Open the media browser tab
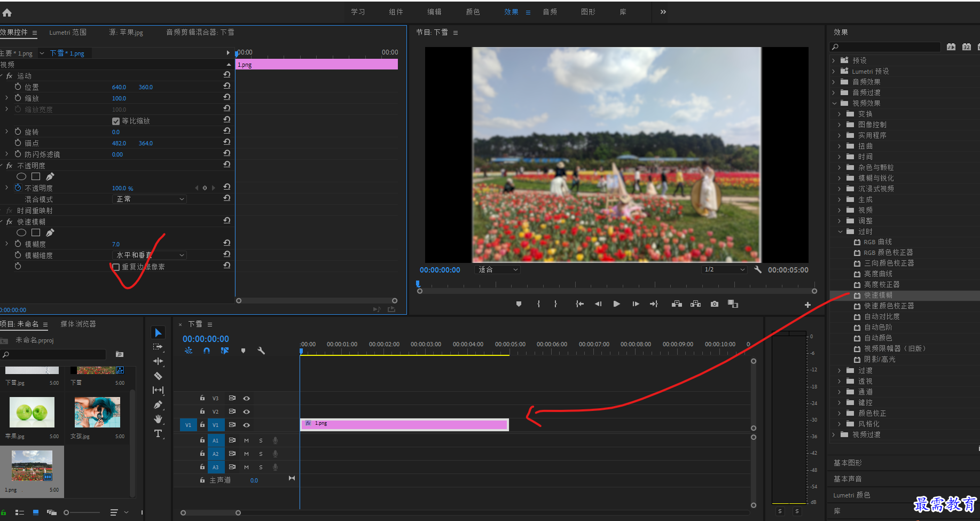The width and height of the screenshot is (980, 521). point(78,324)
